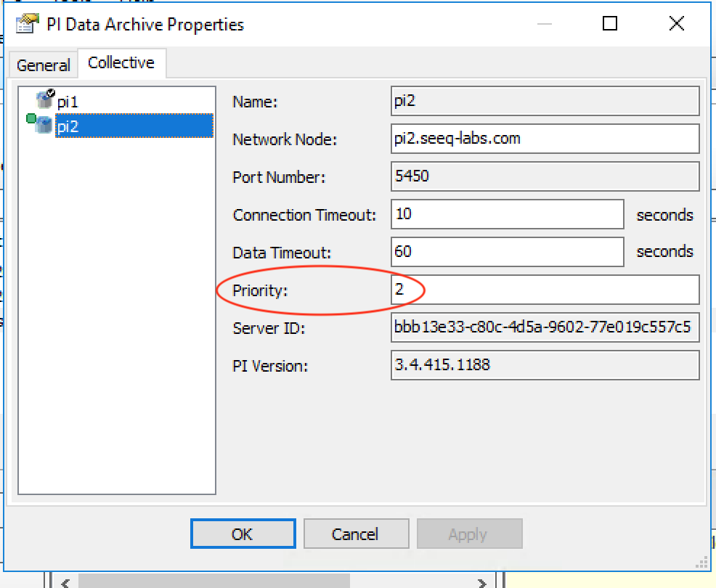This screenshot has width=716, height=588.
Task: Click the Port Number field
Action: coord(545,176)
